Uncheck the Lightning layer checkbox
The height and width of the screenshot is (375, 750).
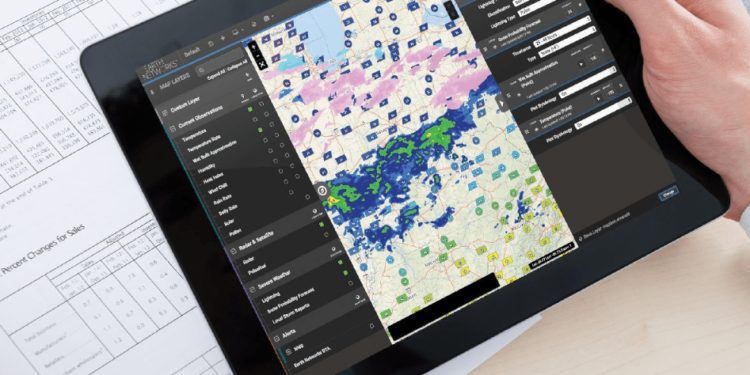(x=340, y=262)
